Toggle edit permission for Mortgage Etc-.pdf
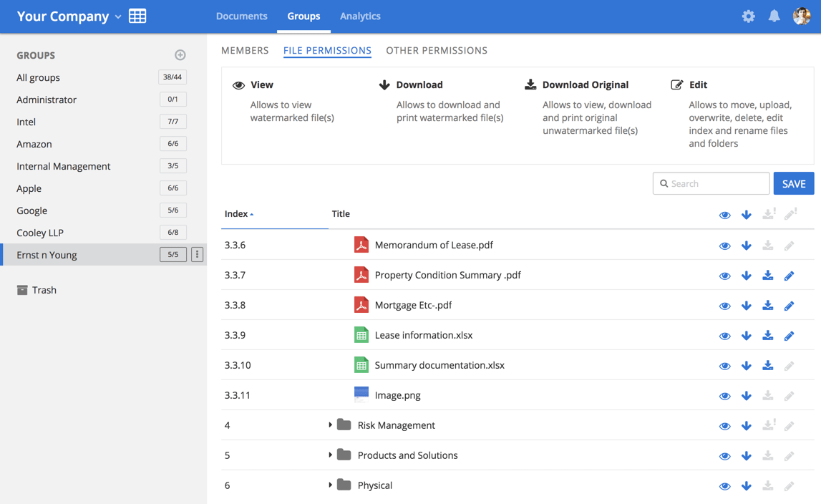The width and height of the screenshot is (821, 504). pos(789,306)
